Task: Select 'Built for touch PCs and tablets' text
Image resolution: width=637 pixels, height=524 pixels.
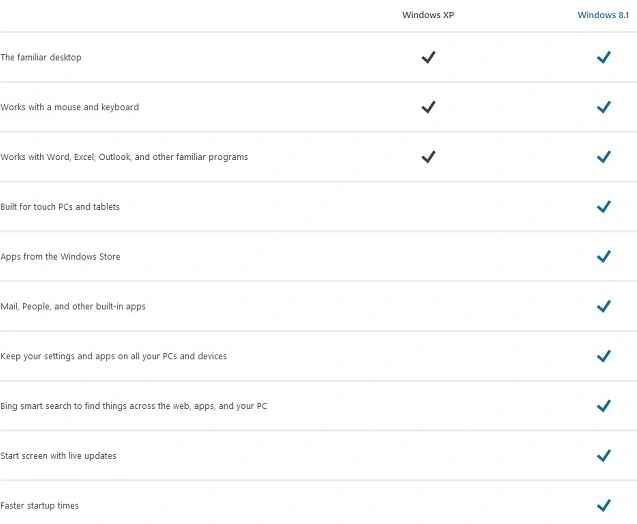Action: tap(60, 207)
